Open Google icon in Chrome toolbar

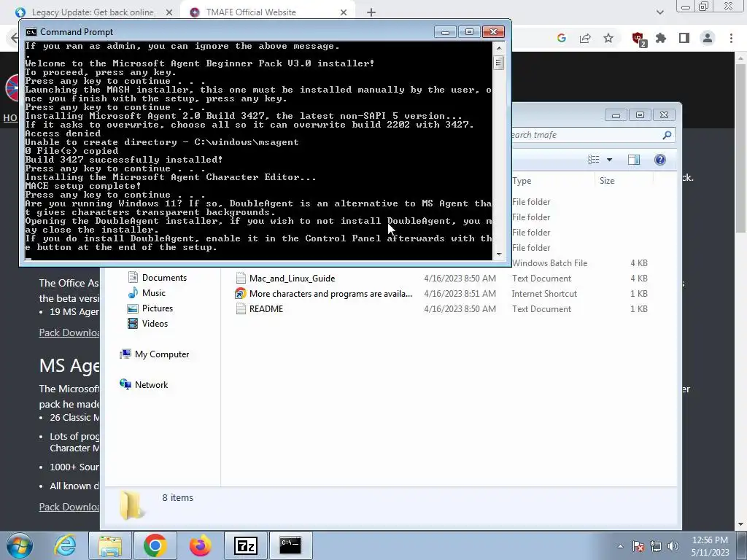point(562,38)
